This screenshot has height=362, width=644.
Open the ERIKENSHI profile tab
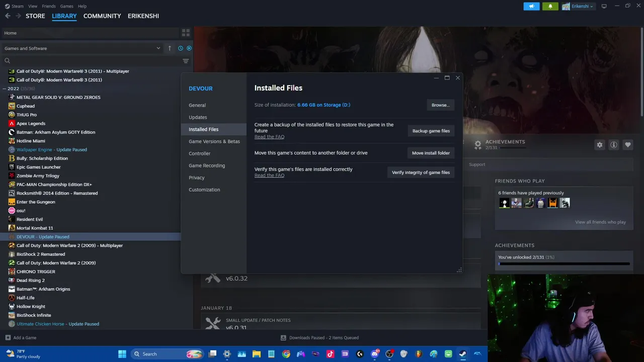tap(143, 16)
